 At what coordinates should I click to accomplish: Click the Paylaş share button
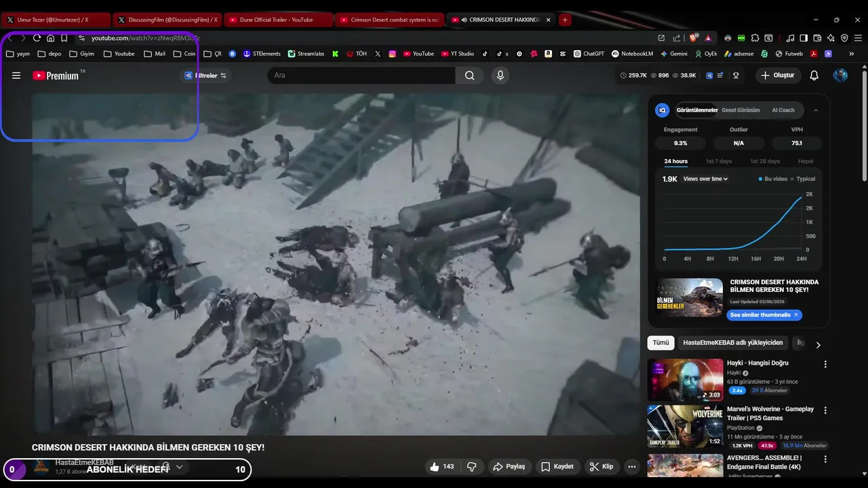[509, 466]
